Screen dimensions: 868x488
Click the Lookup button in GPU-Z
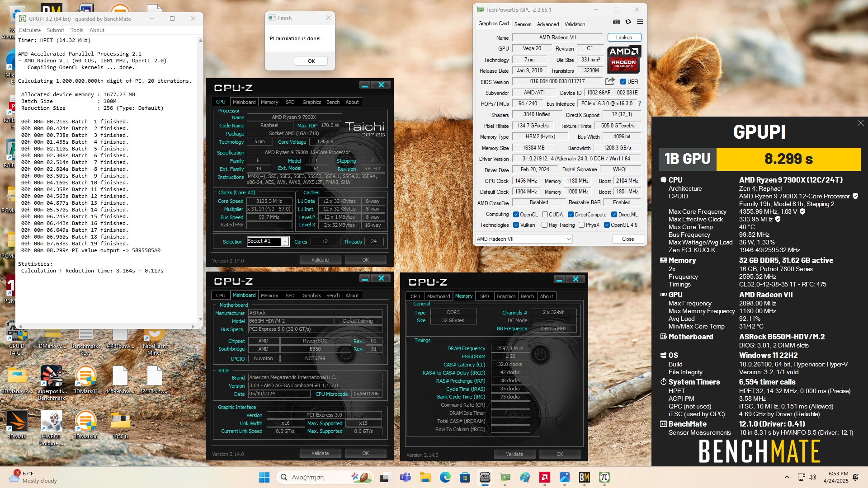pyautogui.click(x=624, y=38)
